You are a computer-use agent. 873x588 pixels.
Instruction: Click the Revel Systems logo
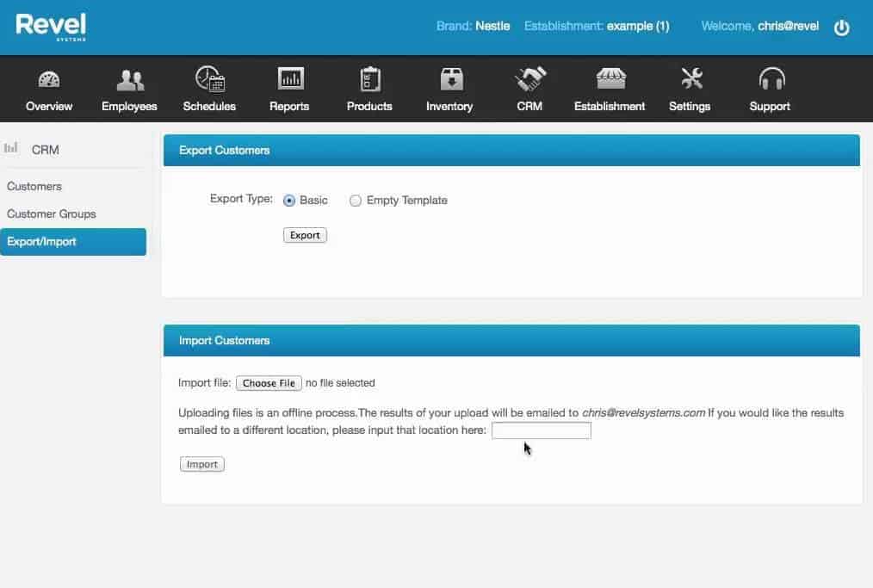[x=51, y=26]
